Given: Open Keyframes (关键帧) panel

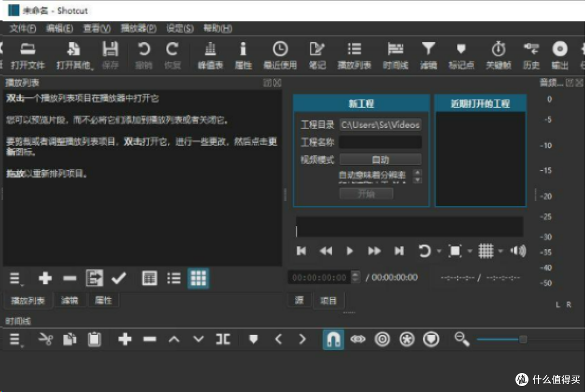Looking at the screenshot, I should click(x=498, y=56).
